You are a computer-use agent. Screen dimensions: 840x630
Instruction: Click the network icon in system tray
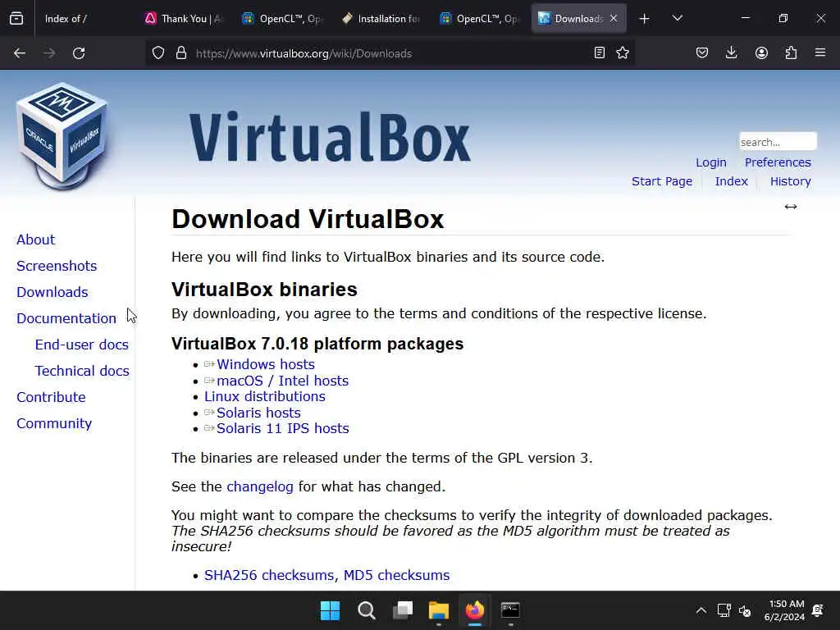(x=724, y=610)
